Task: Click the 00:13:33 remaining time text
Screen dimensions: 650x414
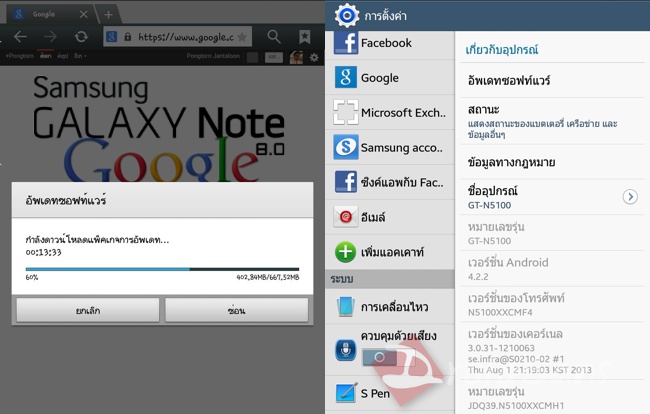Action: (44, 252)
